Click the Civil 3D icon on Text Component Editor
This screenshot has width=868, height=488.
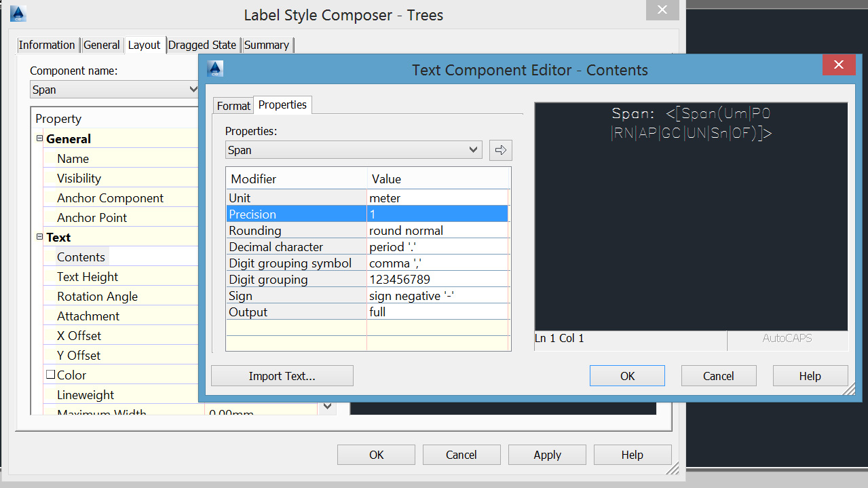[214, 69]
